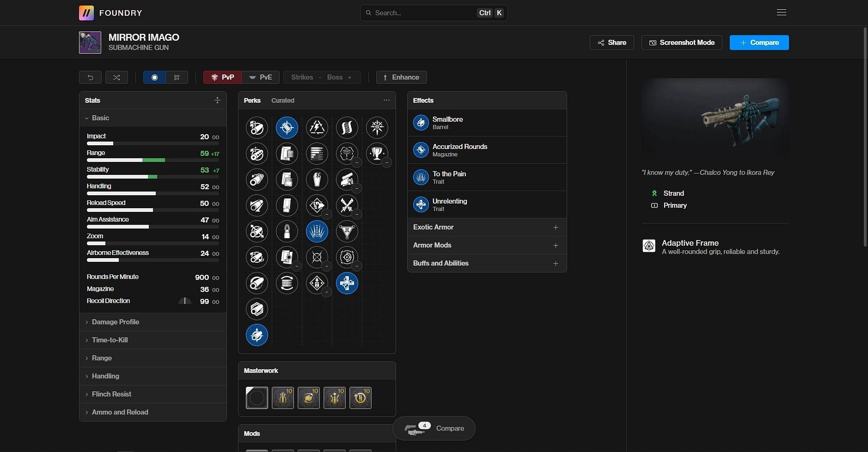Select the highlighted Smallbore perk in grid
Image resolution: width=868 pixels, height=452 pixels.
click(x=257, y=335)
